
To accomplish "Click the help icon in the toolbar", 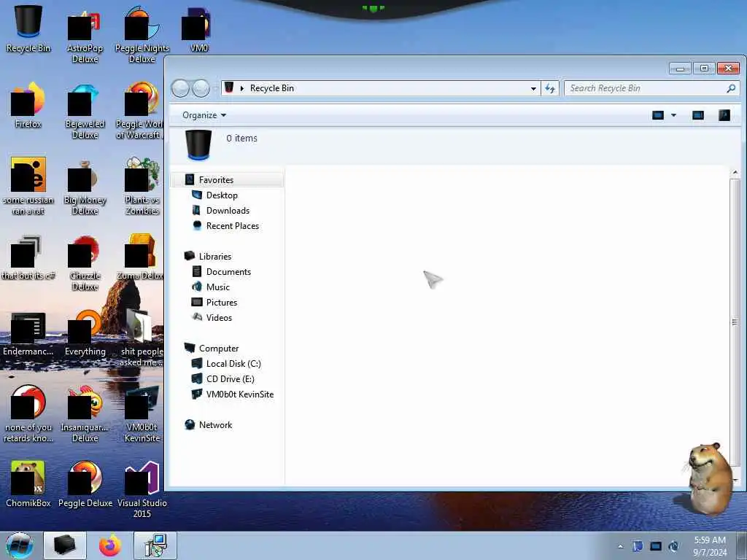I will (x=724, y=115).
